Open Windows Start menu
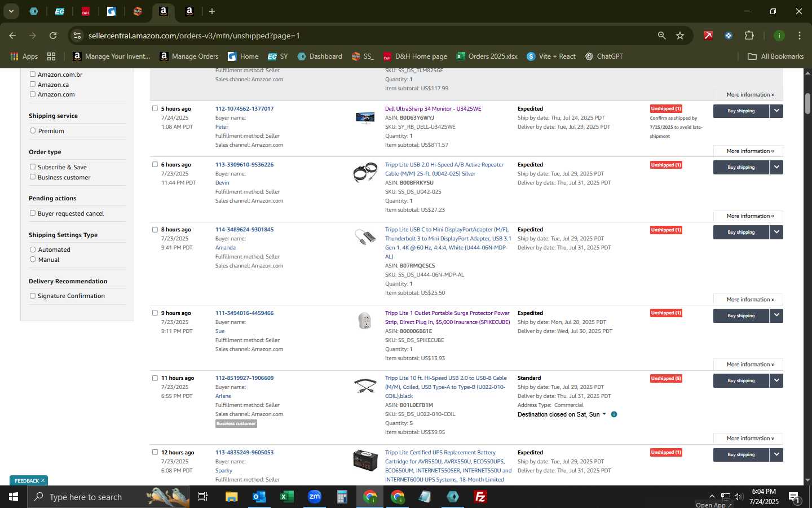The height and width of the screenshot is (508, 812). 14,497
